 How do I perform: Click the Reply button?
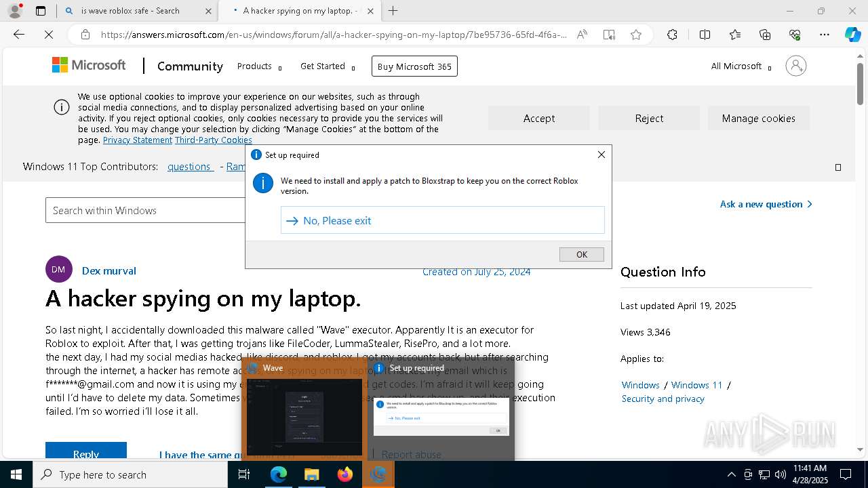pyautogui.click(x=86, y=453)
